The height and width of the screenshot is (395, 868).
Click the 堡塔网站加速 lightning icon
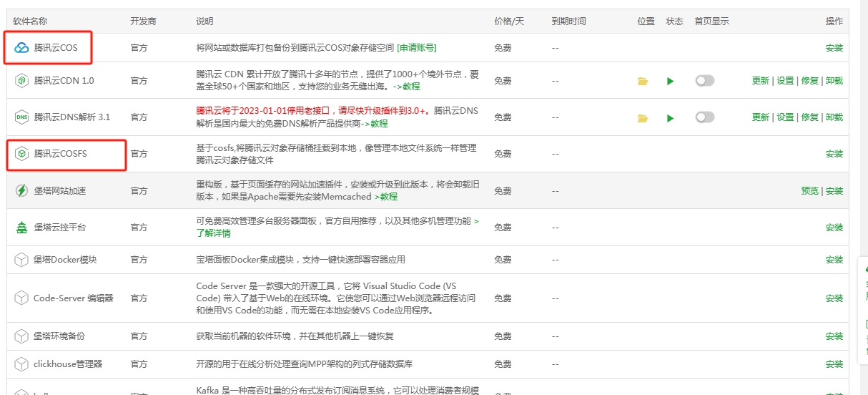21,191
